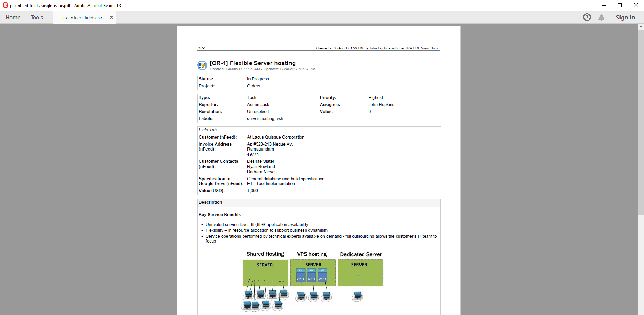Click the Jira task icon beside OR-1 title
644x315 pixels.
[x=202, y=65]
